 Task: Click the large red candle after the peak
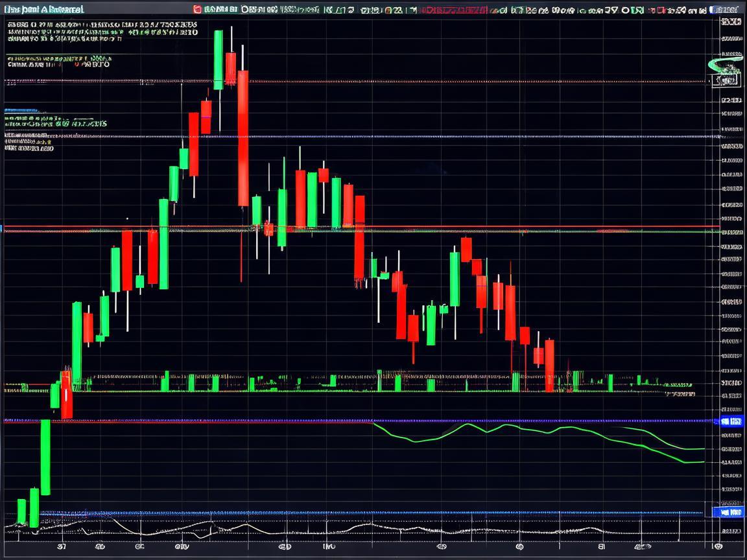(243, 137)
